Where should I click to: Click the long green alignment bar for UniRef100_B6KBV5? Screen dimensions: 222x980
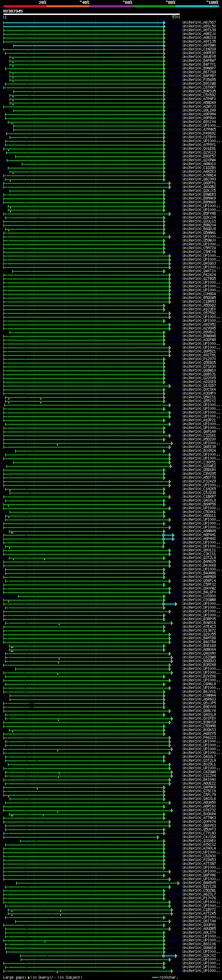98,883
